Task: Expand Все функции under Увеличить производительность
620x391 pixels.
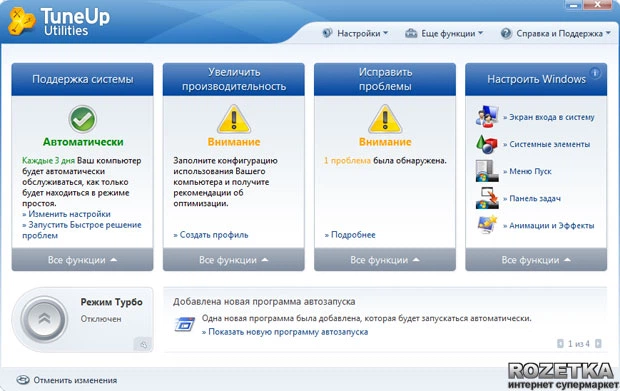Action: 234,260
